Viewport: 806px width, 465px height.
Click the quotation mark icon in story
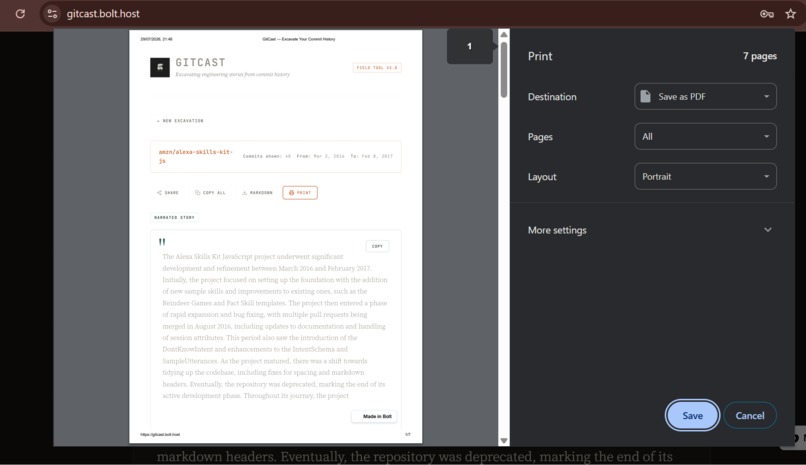[162, 241]
